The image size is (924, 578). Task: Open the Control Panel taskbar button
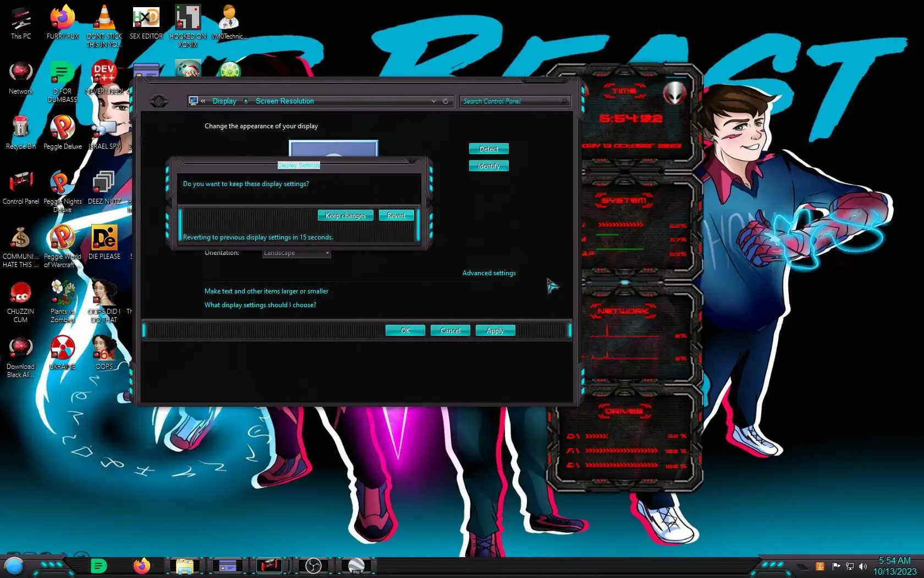tap(271, 565)
